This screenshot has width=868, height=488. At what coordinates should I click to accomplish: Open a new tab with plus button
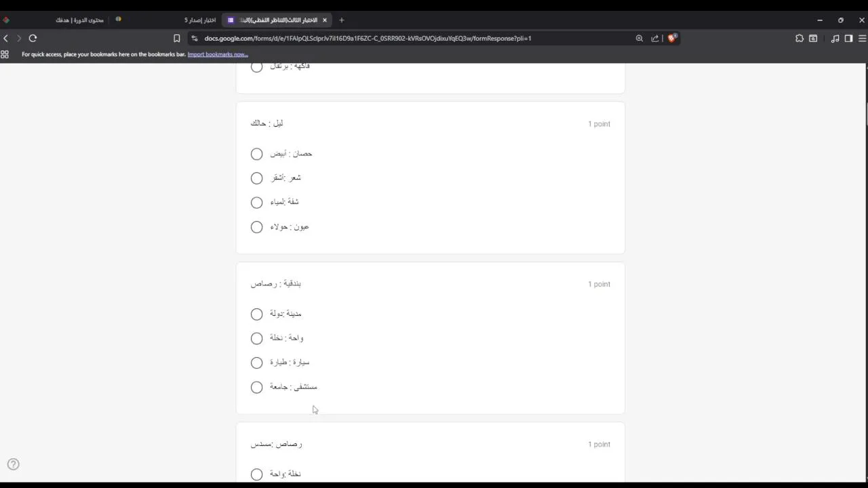342,20
